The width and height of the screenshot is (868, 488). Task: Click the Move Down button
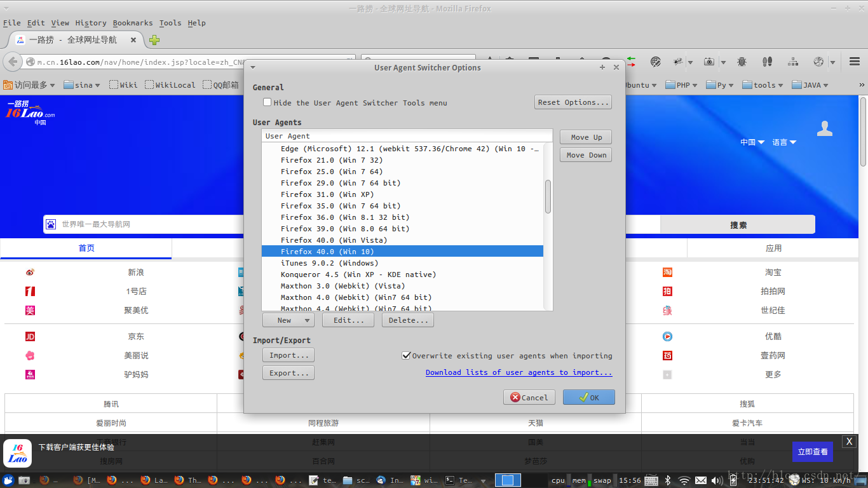(x=586, y=155)
